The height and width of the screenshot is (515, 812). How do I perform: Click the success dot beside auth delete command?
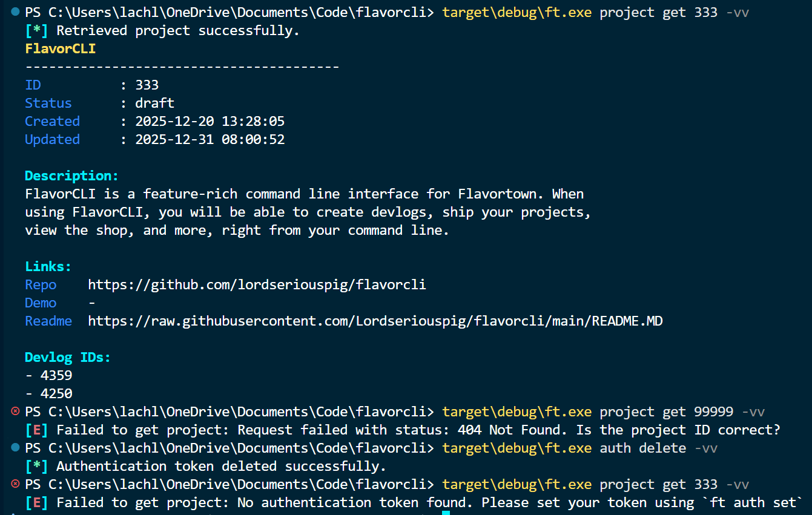[15, 448]
